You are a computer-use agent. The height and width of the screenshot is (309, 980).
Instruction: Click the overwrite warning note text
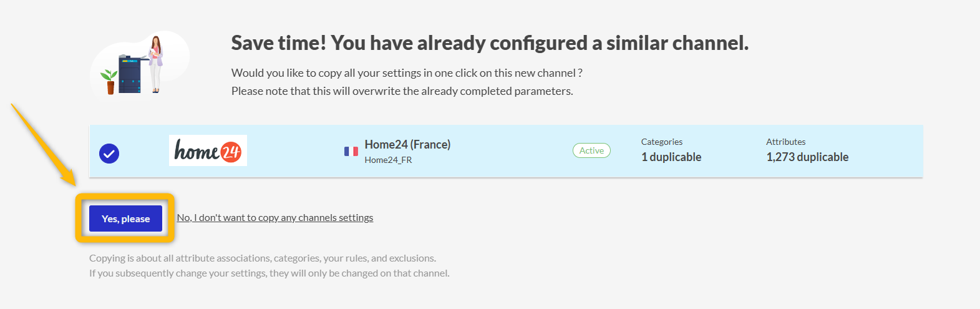[402, 91]
